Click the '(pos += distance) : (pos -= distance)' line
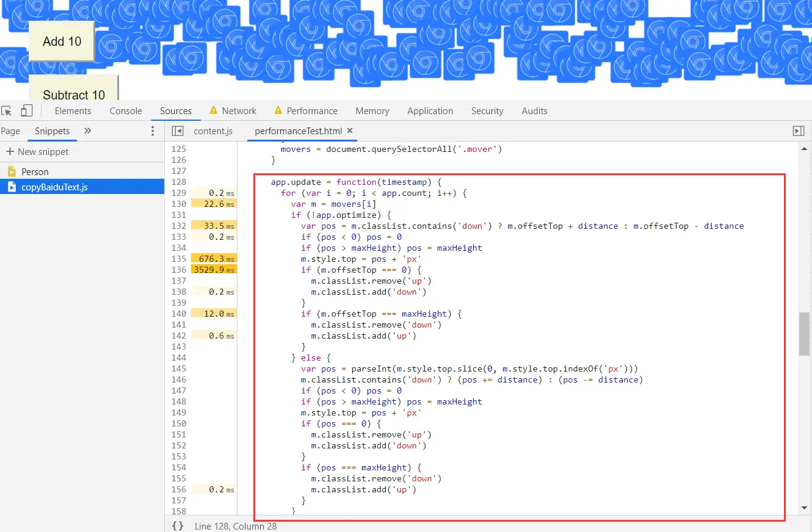The image size is (812, 532). coord(472,379)
